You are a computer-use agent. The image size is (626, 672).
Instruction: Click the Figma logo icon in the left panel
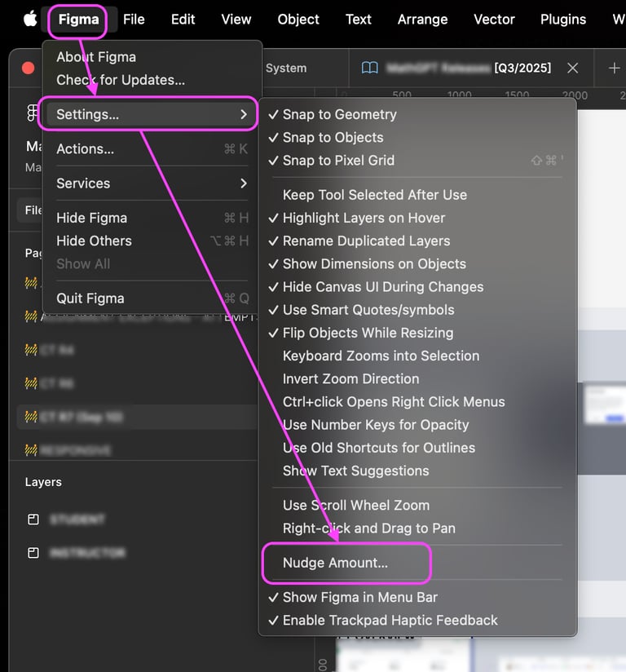33,113
